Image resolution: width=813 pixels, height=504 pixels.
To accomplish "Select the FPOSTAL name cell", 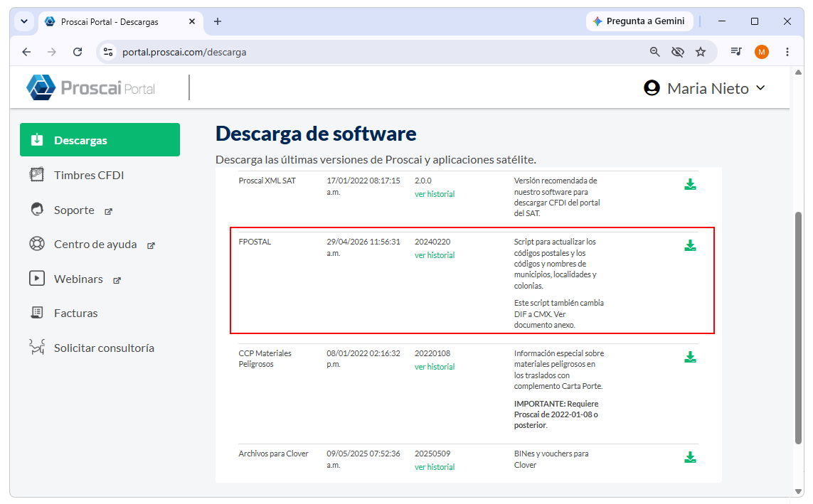I will tap(255, 242).
